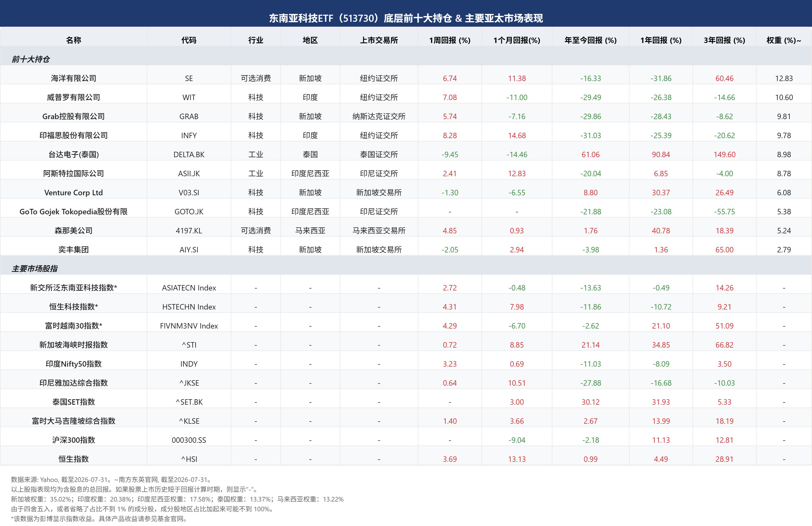Click the 行业 column header
This screenshot has width=812, height=526.
[x=256, y=40]
